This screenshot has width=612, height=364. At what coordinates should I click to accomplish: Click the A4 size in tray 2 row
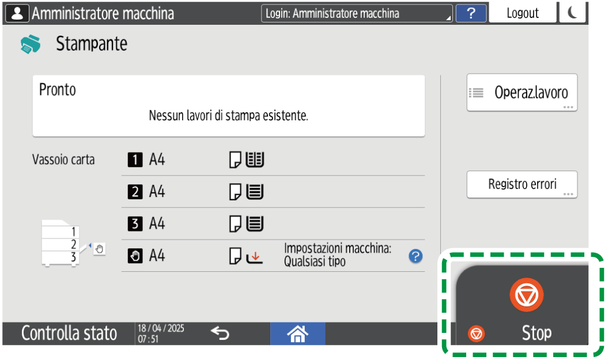157,192
